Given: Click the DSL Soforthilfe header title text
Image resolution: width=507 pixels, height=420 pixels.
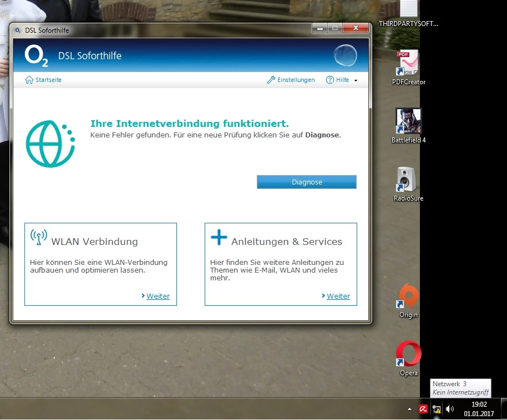Looking at the screenshot, I should 90,55.
